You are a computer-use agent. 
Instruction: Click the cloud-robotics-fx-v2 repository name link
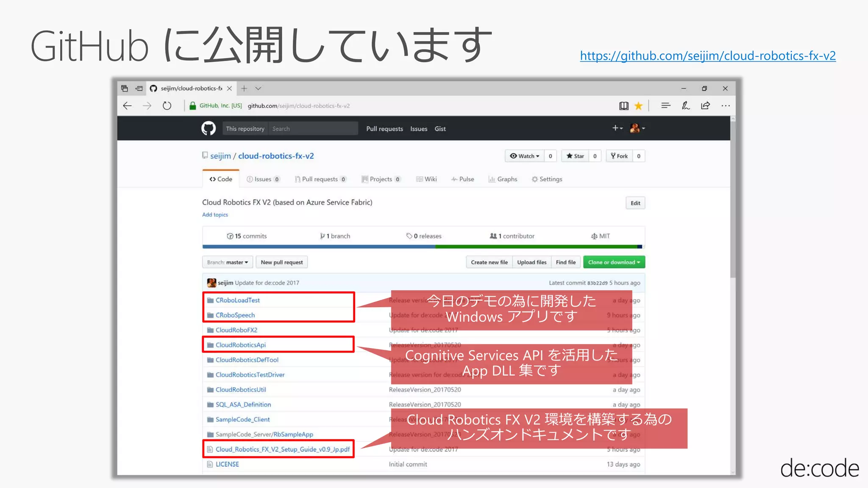click(276, 156)
